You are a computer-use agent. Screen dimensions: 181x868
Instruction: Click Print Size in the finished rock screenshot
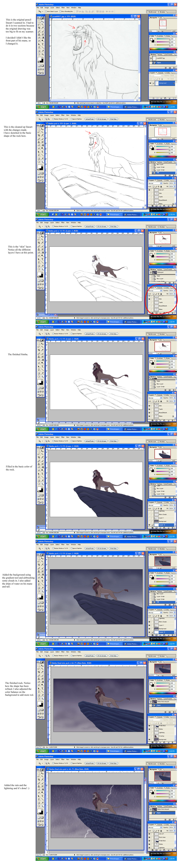click(114, 656)
